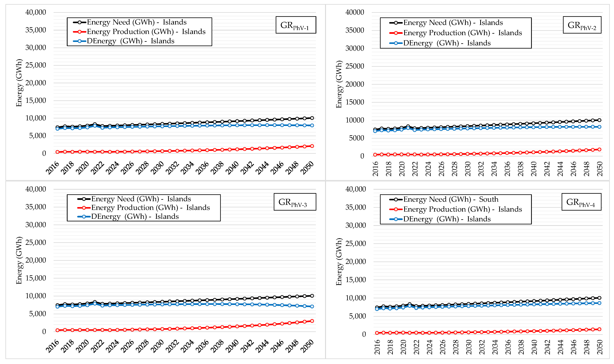Click blue DEnergy marker in PhV-1 legend

tap(80, 41)
